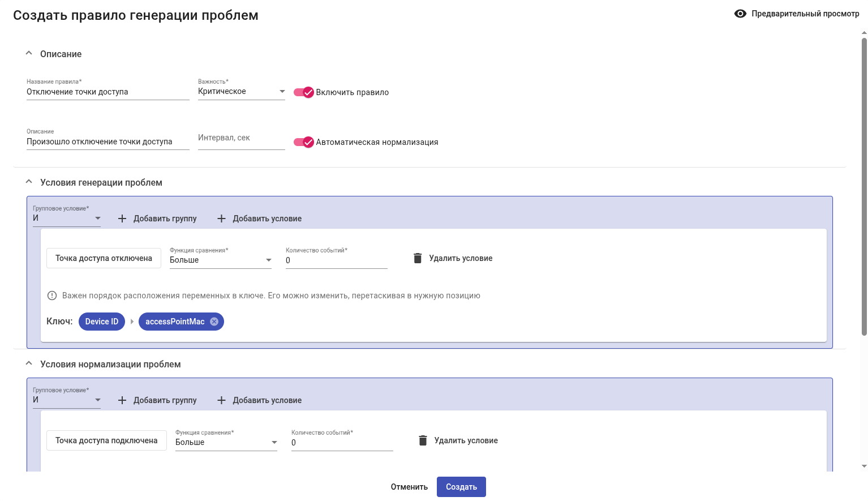Click the eye icon for preview
868x501 pixels.
click(740, 14)
